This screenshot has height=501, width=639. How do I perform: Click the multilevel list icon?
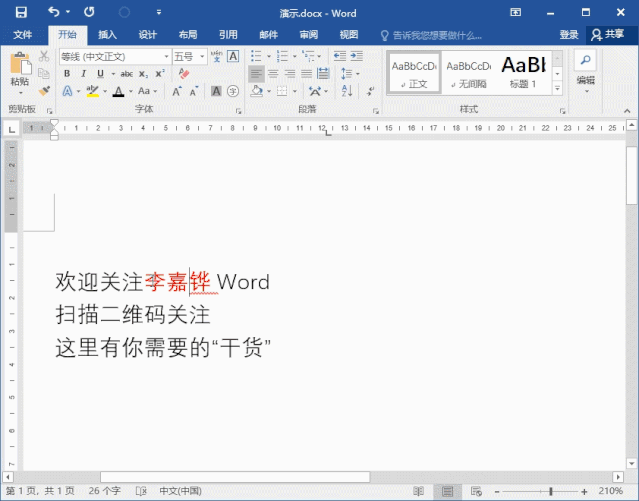tap(308, 56)
